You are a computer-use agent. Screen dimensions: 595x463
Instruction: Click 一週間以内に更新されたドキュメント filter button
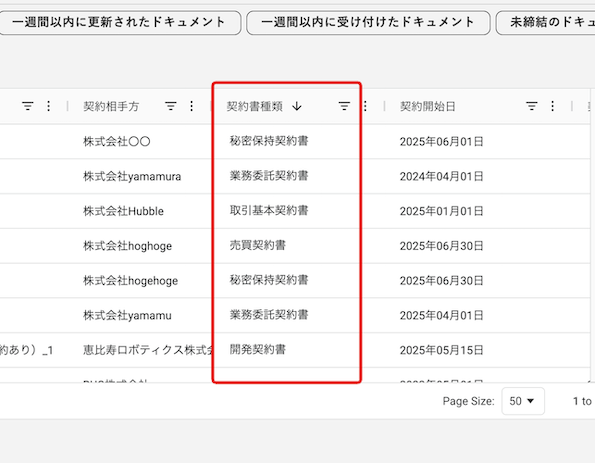(x=119, y=22)
